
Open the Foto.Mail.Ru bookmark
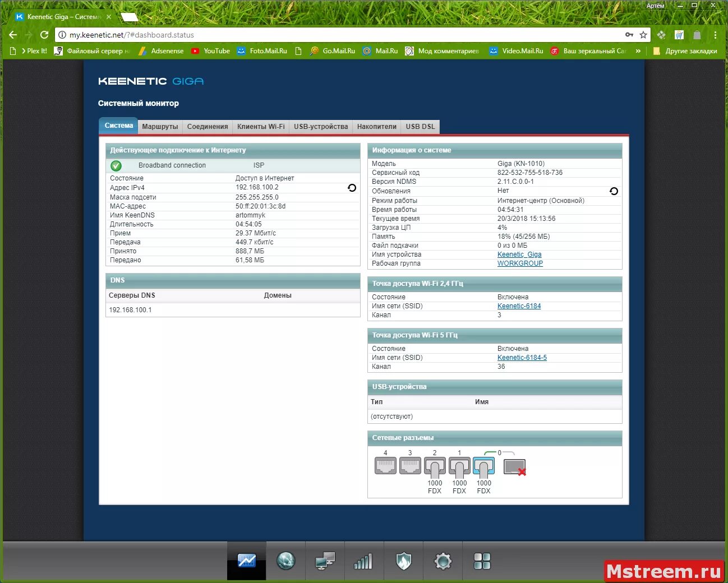(x=262, y=51)
